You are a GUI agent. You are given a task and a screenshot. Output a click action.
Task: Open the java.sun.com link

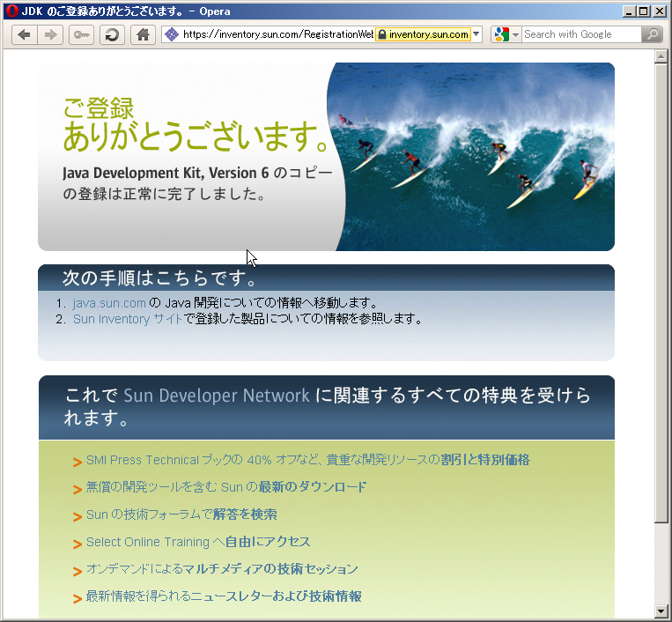[109, 303]
